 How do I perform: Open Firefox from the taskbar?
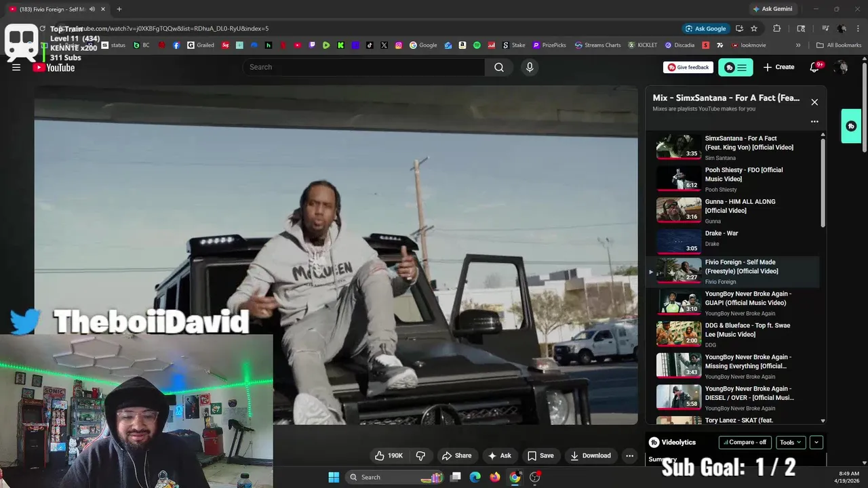495,477
